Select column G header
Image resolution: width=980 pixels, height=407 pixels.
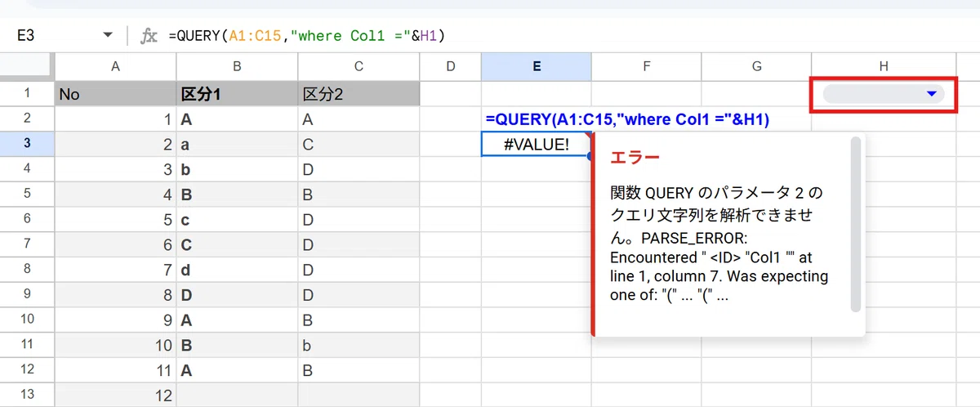point(756,68)
